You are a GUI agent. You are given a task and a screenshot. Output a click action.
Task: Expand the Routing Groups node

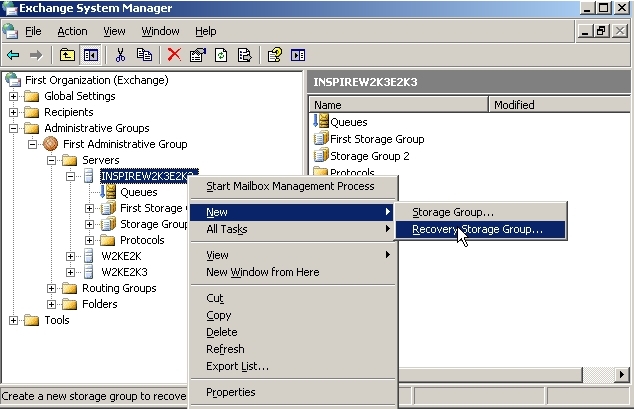pyautogui.click(x=51, y=288)
